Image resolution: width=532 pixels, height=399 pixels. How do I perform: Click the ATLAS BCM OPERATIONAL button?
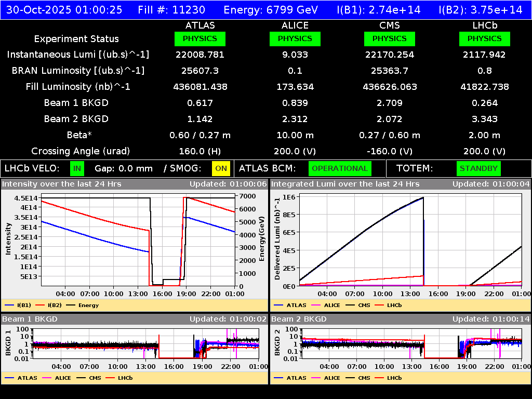tap(340, 168)
